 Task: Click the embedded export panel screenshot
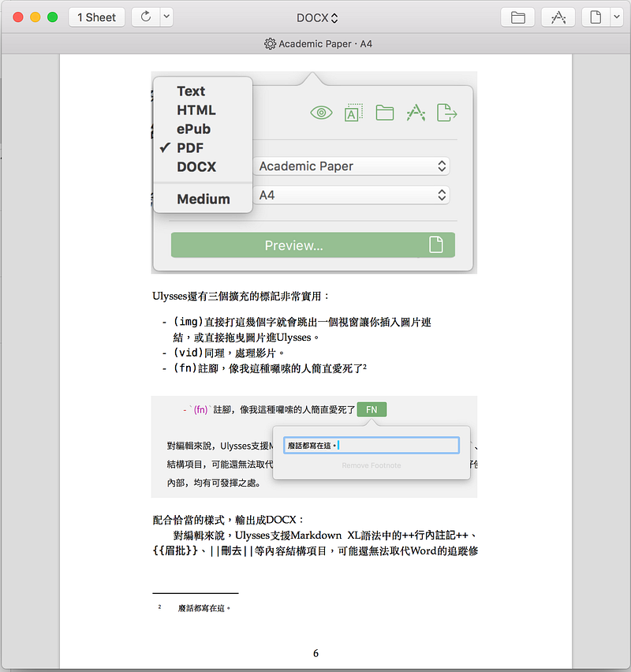(314, 172)
